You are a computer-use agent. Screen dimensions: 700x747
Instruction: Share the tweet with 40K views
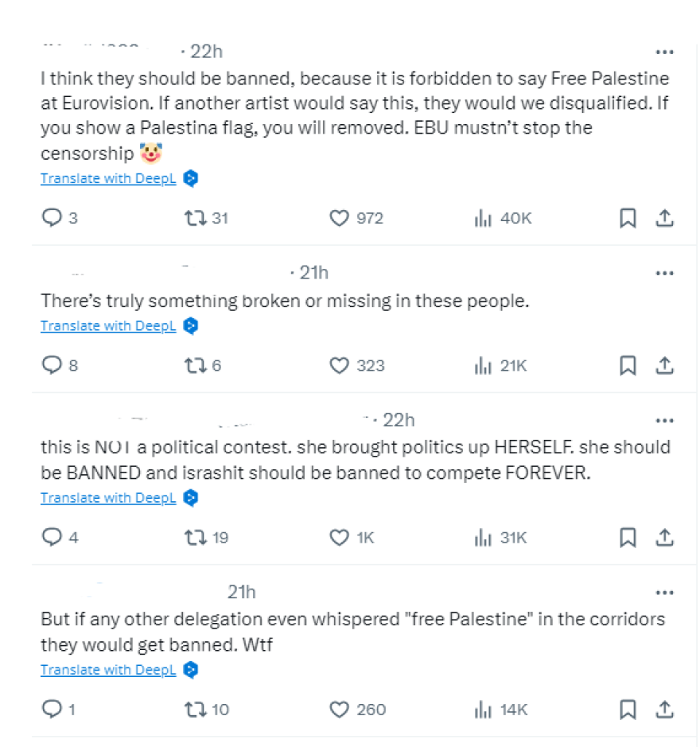(665, 218)
